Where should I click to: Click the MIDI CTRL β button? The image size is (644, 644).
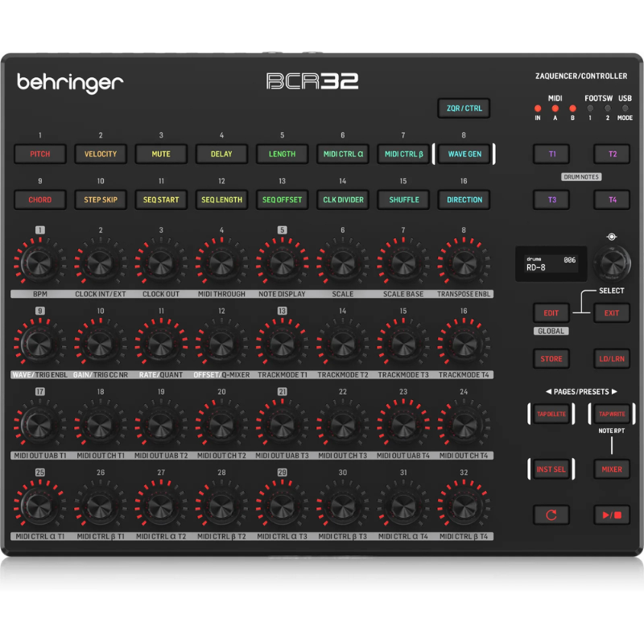click(x=403, y=154)
